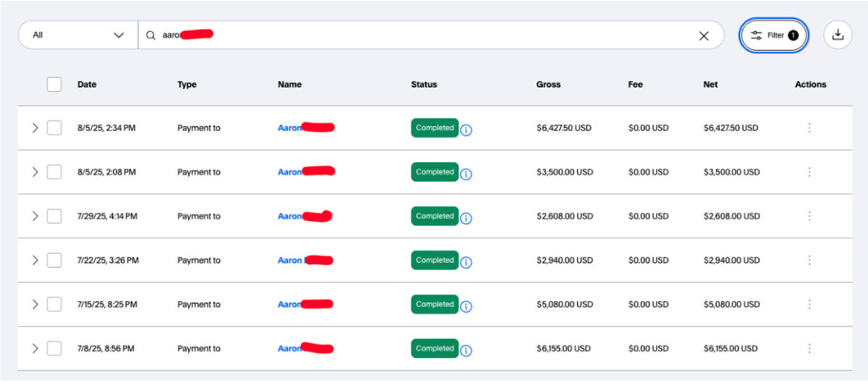The height and width of the screenshot is (382, 868).
Task: Click the $6,427.50 USD gross amount
Action: 564,128
